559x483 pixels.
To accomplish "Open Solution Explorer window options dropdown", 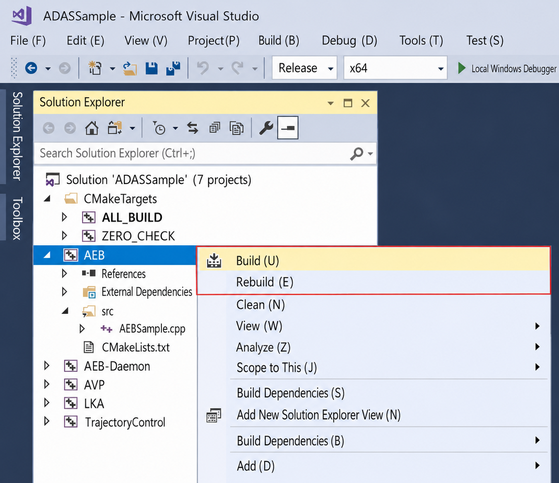I will pyautogui.click(x=330, y=103).
